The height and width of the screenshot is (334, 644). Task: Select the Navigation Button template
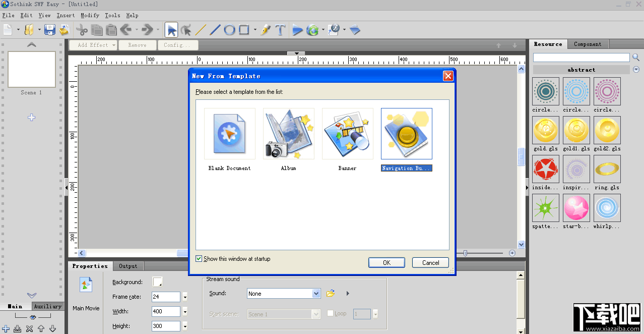(406, 134)
